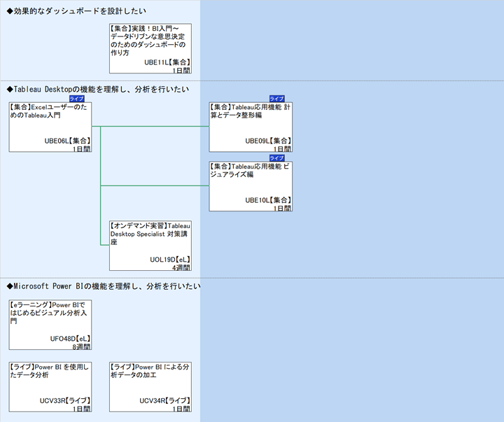Click the code text UCV33R【ライブ】

click(x=65, y=401)
